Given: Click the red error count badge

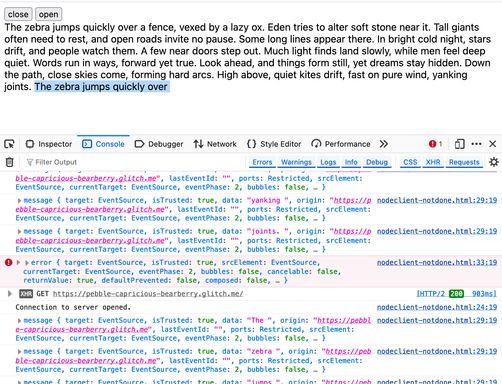Looking at the screenshot, I should point(436,144).
